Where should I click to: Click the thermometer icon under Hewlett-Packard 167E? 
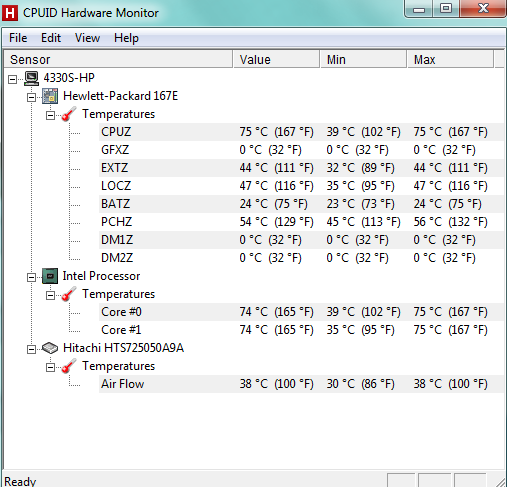click(69, 114)
